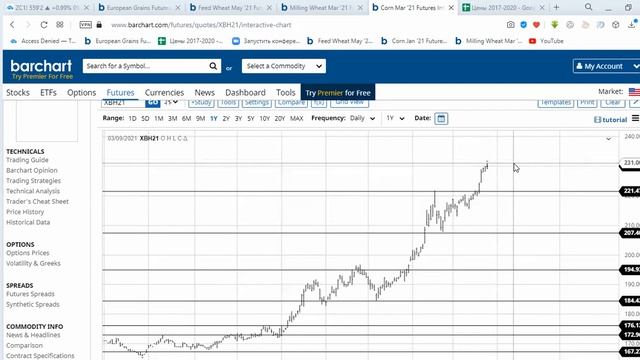Expand the Select a Commodity dropdown
The image size is (640, 360).
pyautogui.click(x=284, y=66)
